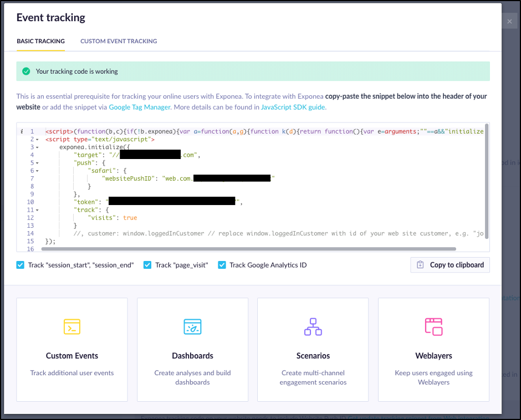The width and height of the screenshot is (521, 420).
Task: Click the Dashboards chart icon
Action: tap(192, 326)
